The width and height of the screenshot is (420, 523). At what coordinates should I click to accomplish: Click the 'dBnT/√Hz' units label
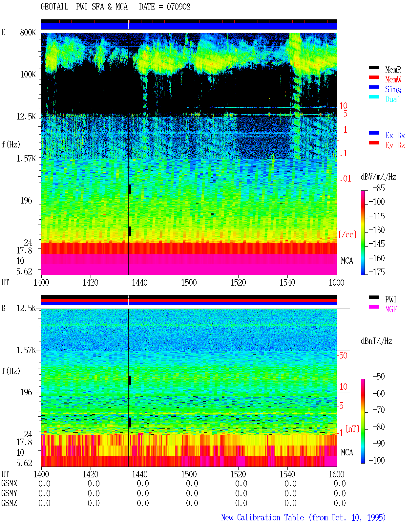pos(377,341)
